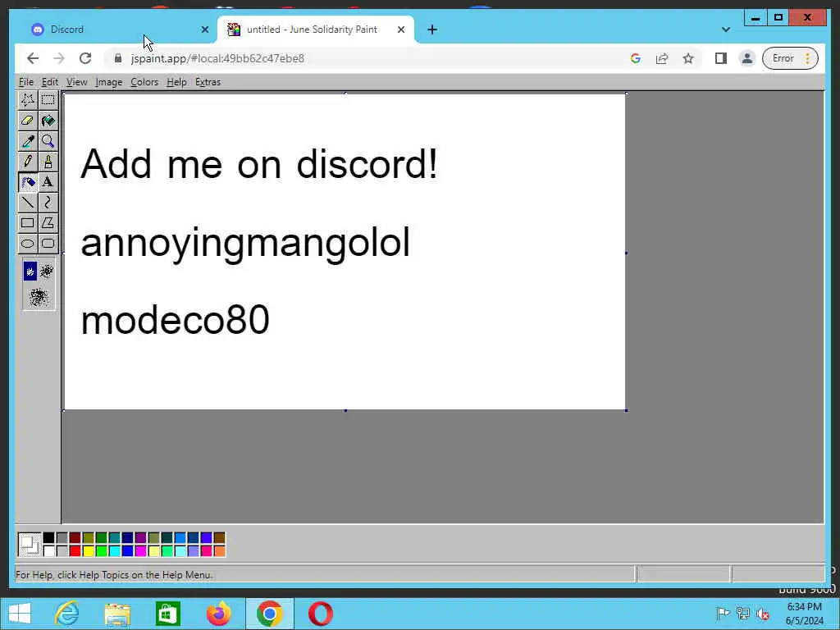
Task: Click the current colors indicator box
Action: 30,545
